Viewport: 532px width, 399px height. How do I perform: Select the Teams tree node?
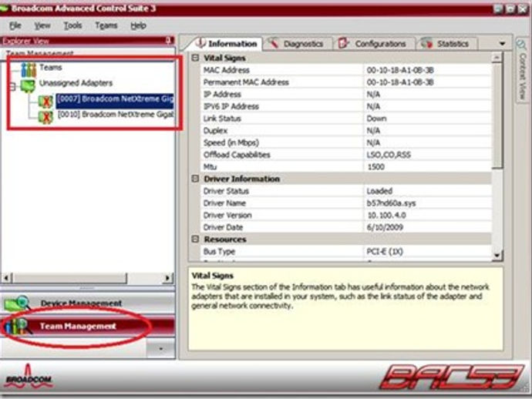[x=51, y=68]
